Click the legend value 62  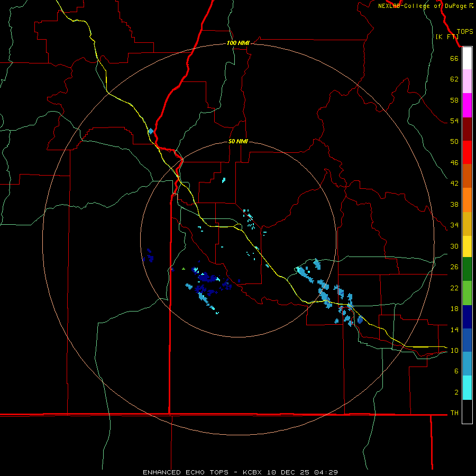[x=454, y=79]
